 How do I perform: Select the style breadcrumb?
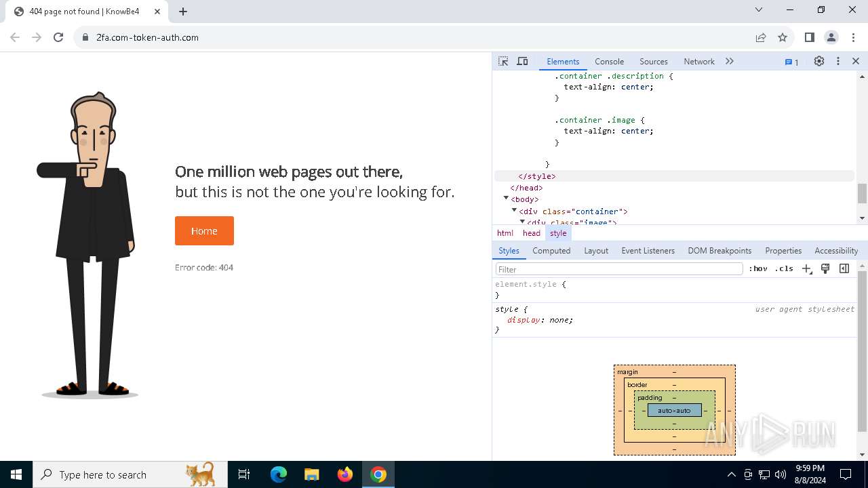pyautogui.click(x=558, y=232)
